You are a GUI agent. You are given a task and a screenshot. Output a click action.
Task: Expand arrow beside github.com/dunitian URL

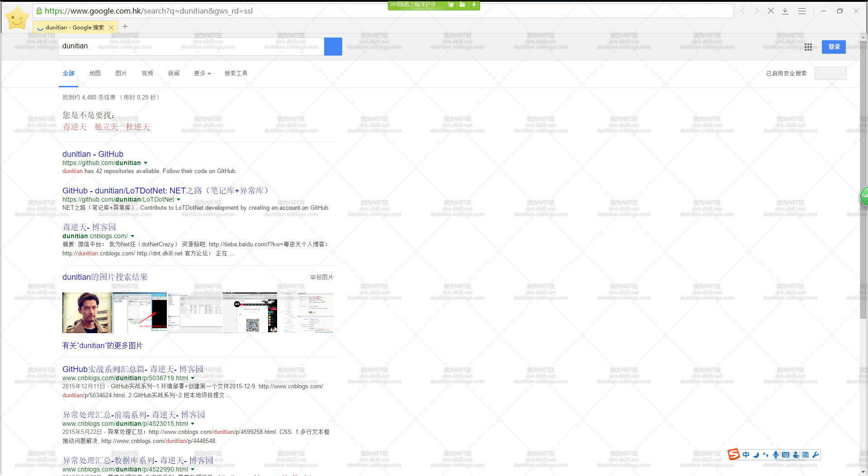point(146,163)
